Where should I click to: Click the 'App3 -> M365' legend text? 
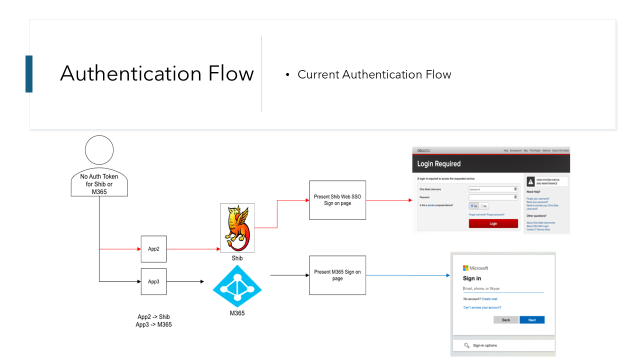pos(153,324)
